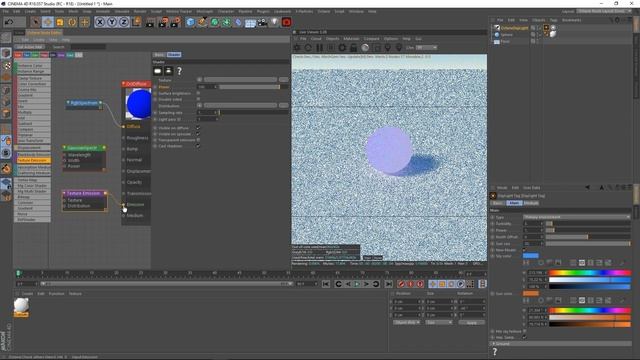Click the coordinate system icon
This screenshot has width=640, height=360.
point(136,22)
